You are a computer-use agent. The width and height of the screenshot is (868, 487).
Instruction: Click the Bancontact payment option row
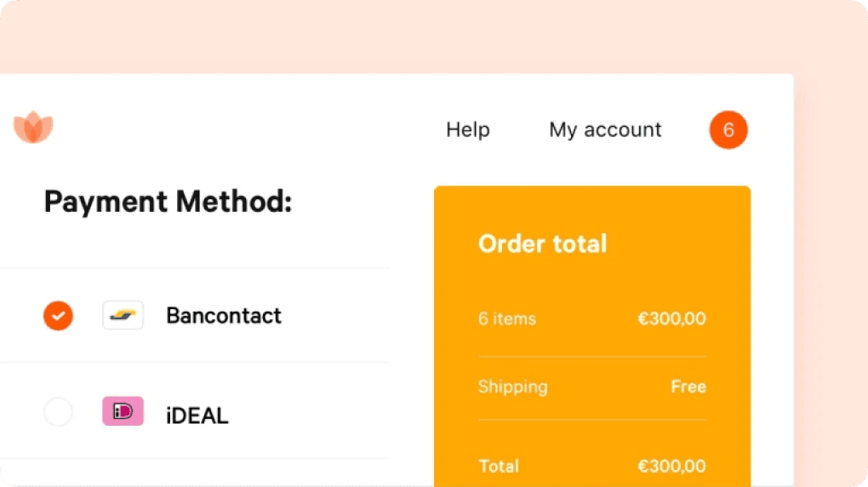click(194, 315)
